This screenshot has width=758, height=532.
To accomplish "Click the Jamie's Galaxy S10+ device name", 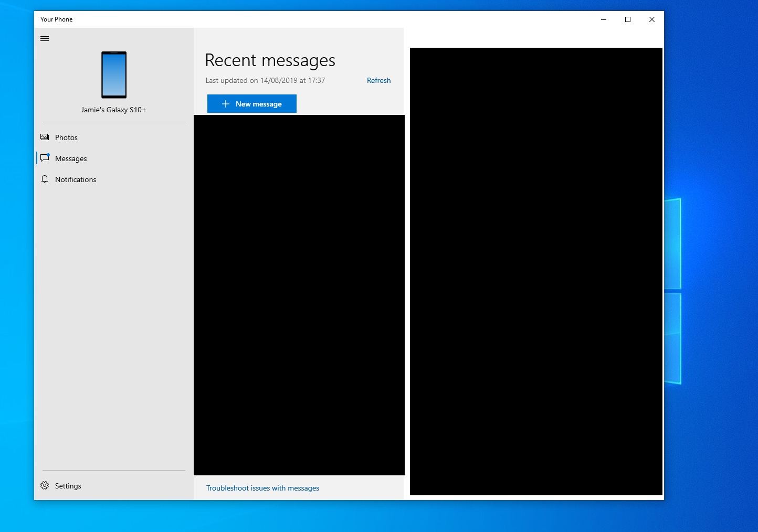I will coord(113,110).
